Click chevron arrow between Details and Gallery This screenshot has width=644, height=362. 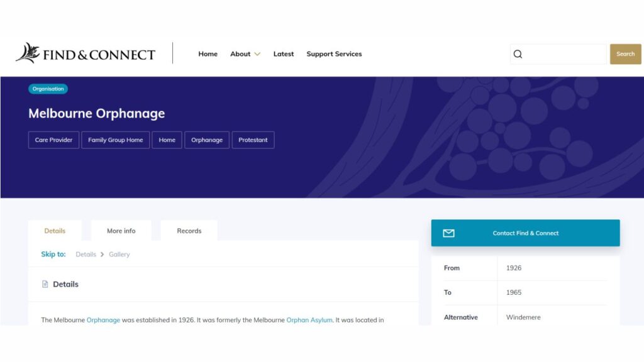[x=103, y=255]
